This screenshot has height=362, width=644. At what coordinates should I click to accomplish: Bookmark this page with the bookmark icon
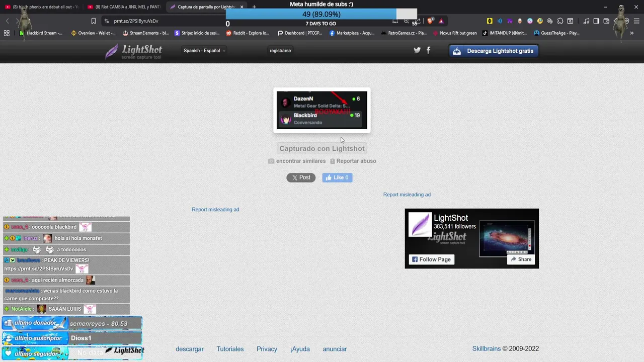click(94, 21)
